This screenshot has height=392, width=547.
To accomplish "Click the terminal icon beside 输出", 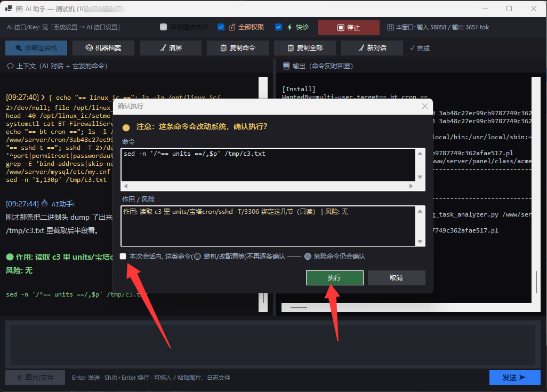I will pos(286,66).
